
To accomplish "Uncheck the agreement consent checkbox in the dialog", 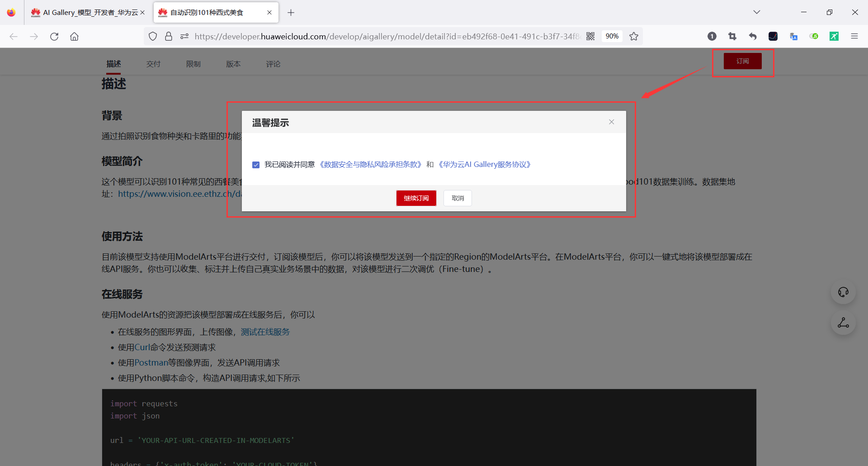I will point(256,165).
